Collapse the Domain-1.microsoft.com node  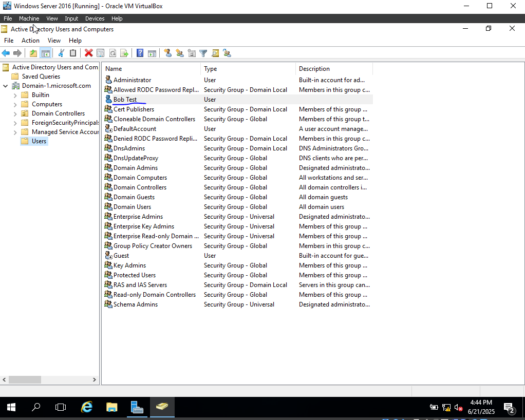coord(5,86)
